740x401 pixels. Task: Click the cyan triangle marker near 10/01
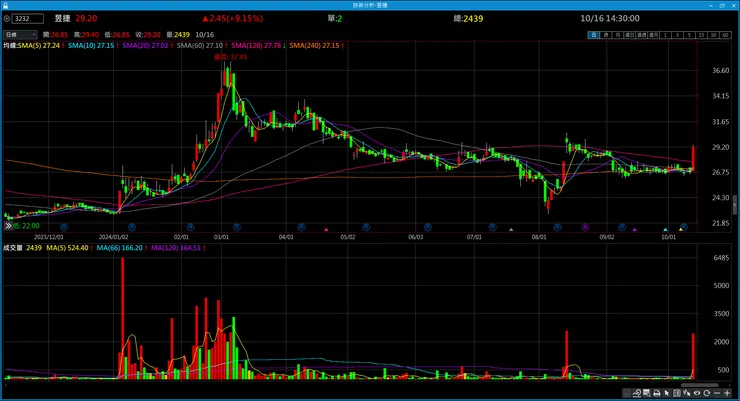tap(665, 230)
